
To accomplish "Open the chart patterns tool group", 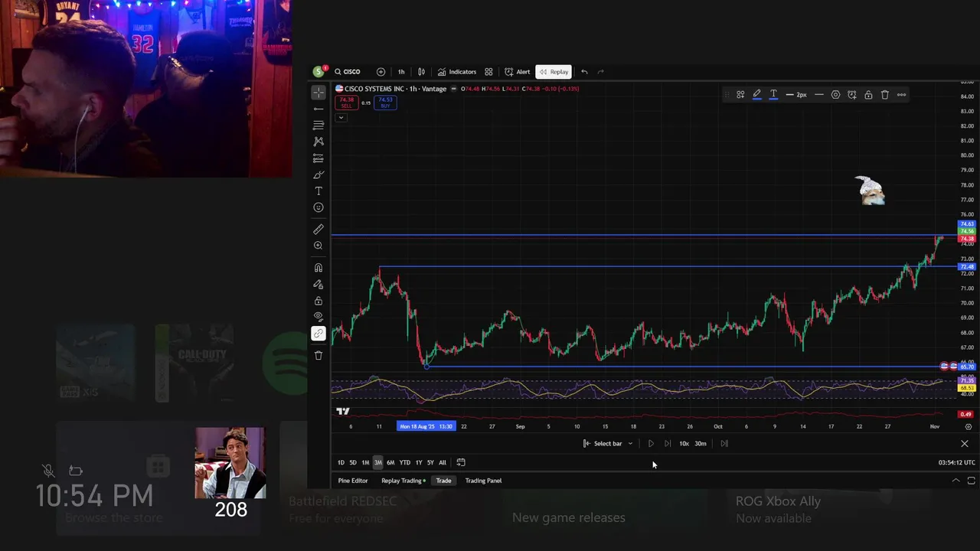I will pos(318,142).
